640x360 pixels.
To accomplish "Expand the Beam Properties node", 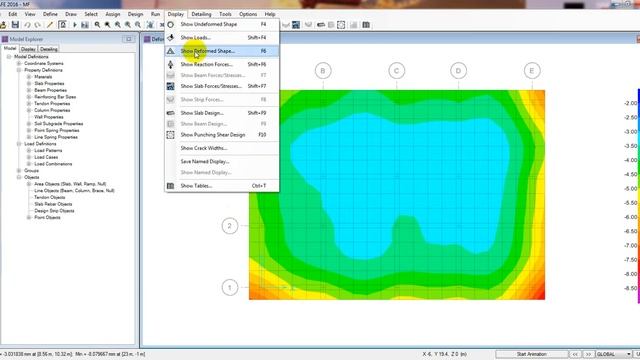I will coord(29,90).
